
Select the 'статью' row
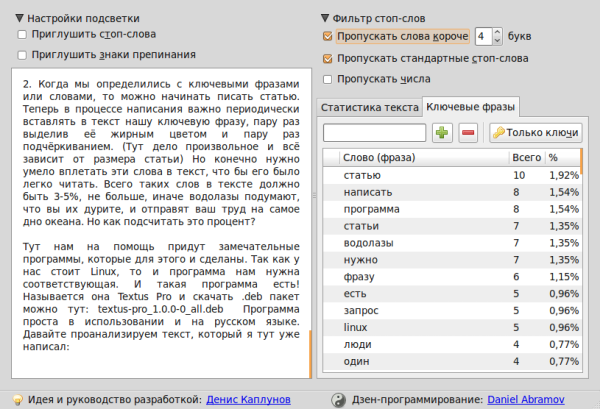coord(452,175)
